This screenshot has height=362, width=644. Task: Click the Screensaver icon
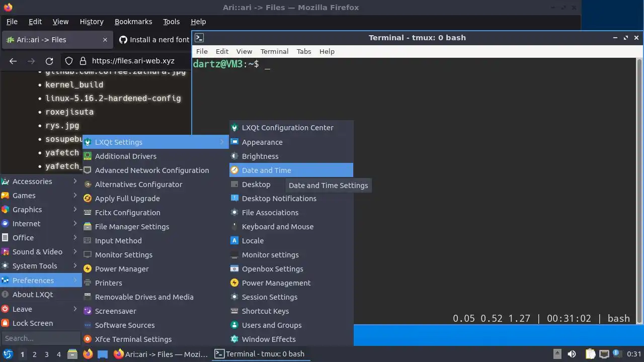[88, 311]
